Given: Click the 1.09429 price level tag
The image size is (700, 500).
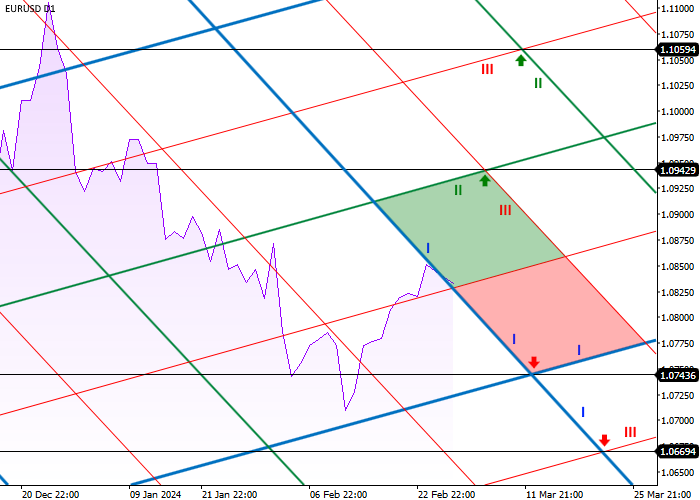Looking at the screenshot, I should pyautogui.click(x=679, y=170).
